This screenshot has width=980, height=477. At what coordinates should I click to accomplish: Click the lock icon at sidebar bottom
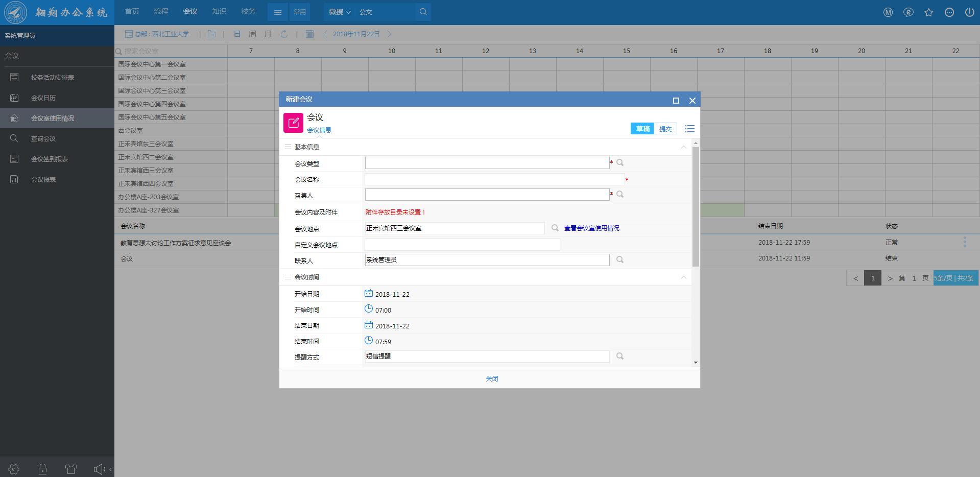coord(42,469)
